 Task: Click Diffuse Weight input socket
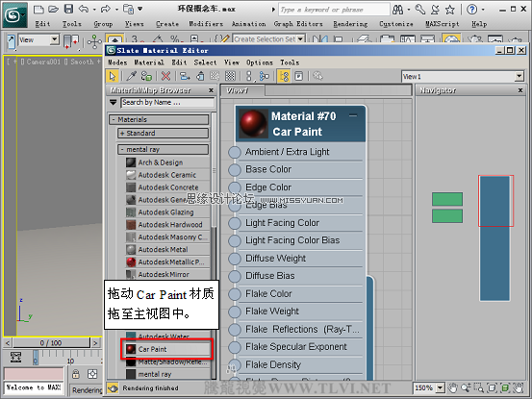(x=235, y=259)
